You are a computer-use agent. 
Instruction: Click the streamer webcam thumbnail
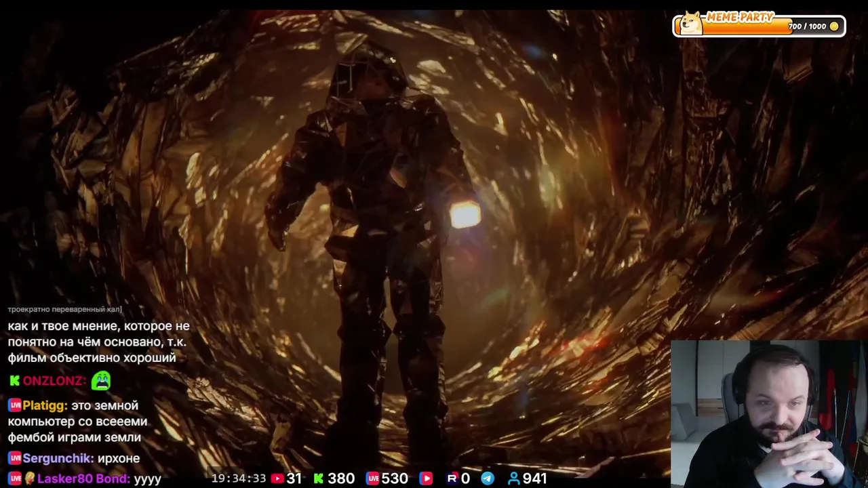coord(769,414)
